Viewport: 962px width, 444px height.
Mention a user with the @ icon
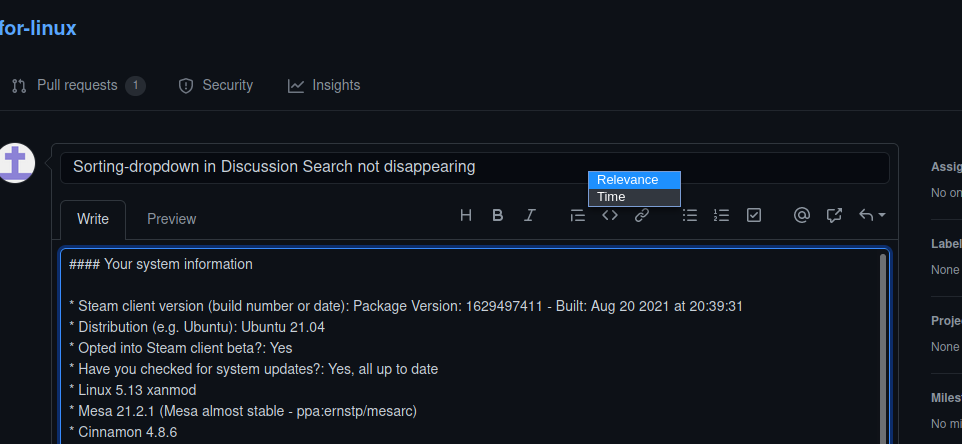tap(801, 215)
